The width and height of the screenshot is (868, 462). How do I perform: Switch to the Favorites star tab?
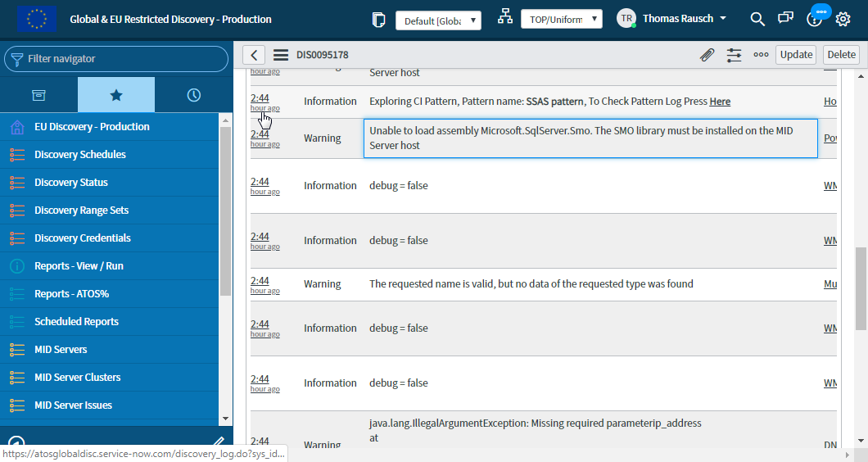click(x=116, y=95)
